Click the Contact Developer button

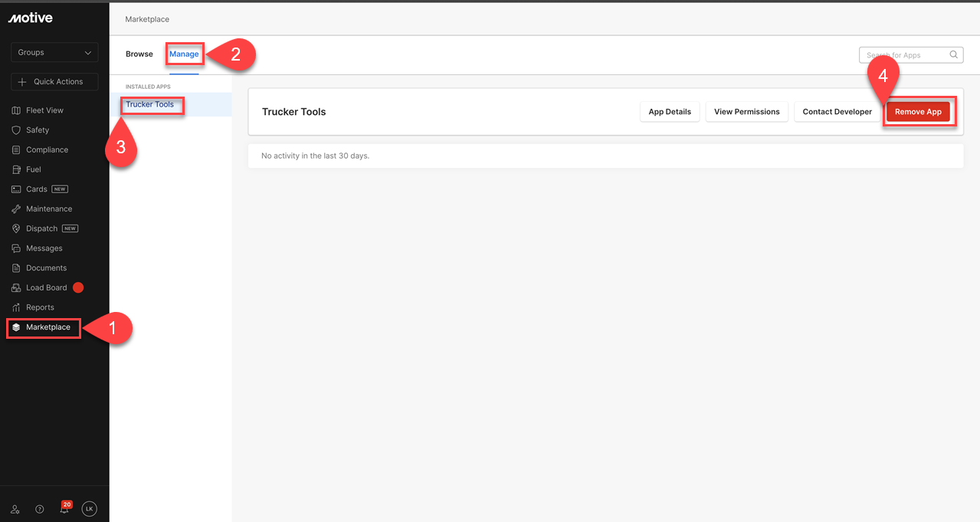[x=837, y=112]
